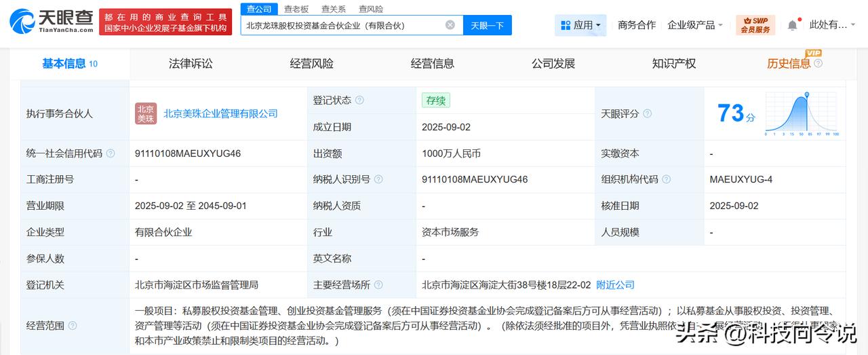Click the 北京美珠 company logo thumbnail
Image resolution: width=868 pixels, height=355 pixels.
146,113
